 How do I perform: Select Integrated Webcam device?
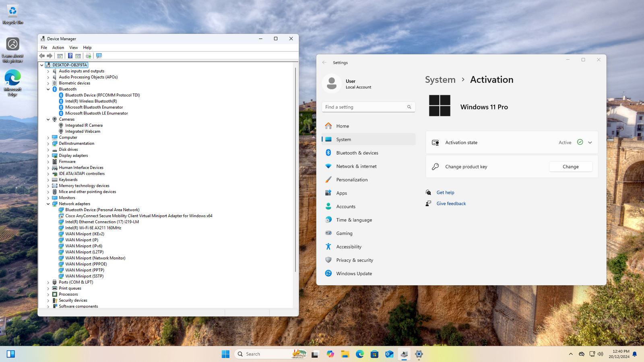(x=83, y=132)
